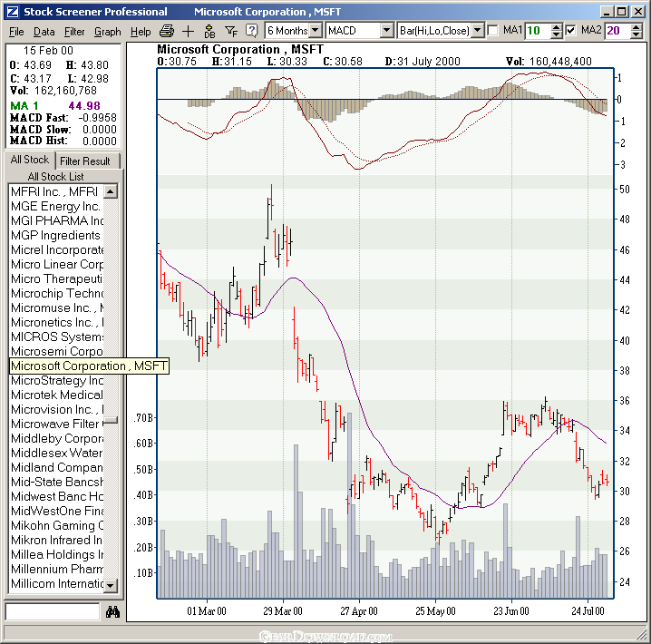
Task: Toggle the MA1 checkbox
Action: point(493,30)
